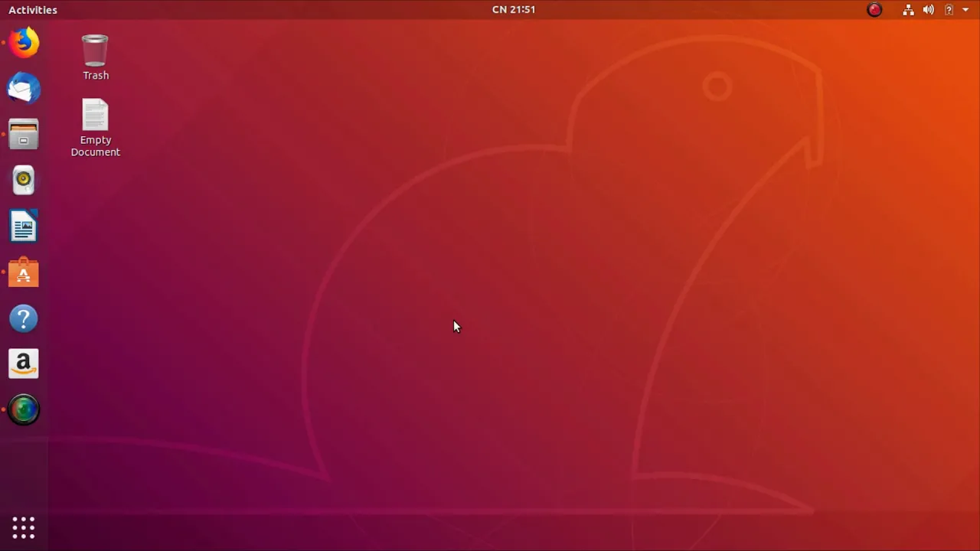
Task: Open the Files manager in dock
Action: pos(24,135)
